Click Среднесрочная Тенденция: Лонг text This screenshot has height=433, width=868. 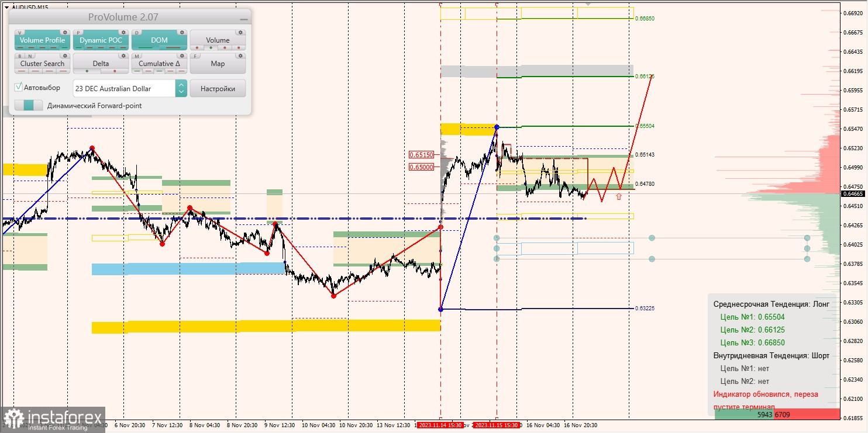(x=771, y=304)
